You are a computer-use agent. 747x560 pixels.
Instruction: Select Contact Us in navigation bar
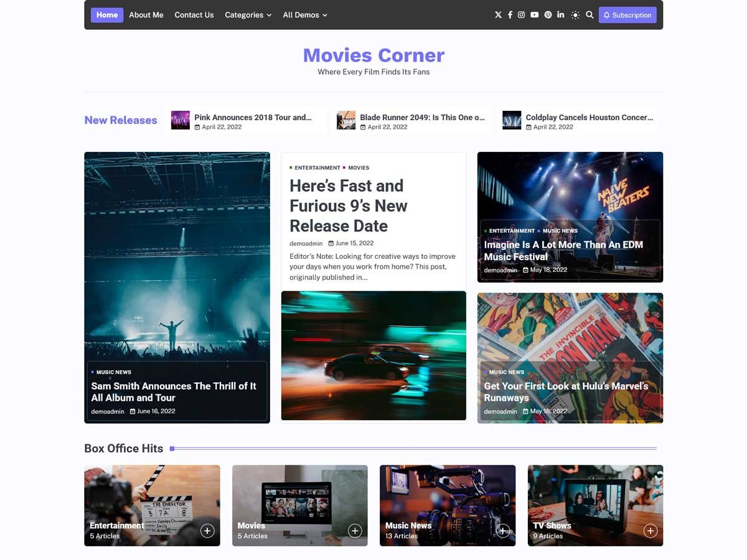(x=194, y=15)
